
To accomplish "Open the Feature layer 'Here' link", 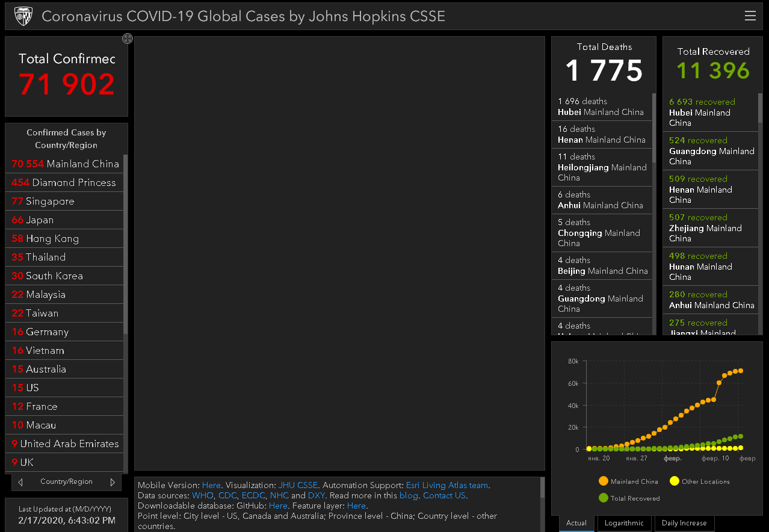I will click(356, 506).
